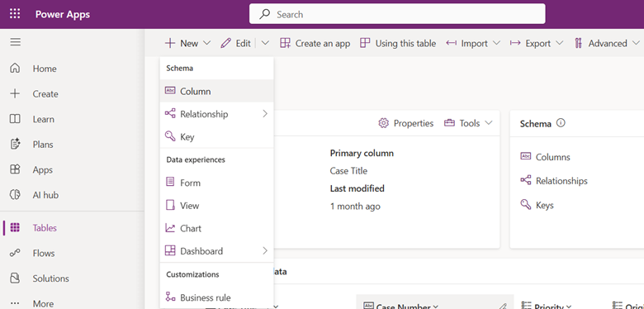Open the dropdown arrow beside Edit

[x=265, y=43]
